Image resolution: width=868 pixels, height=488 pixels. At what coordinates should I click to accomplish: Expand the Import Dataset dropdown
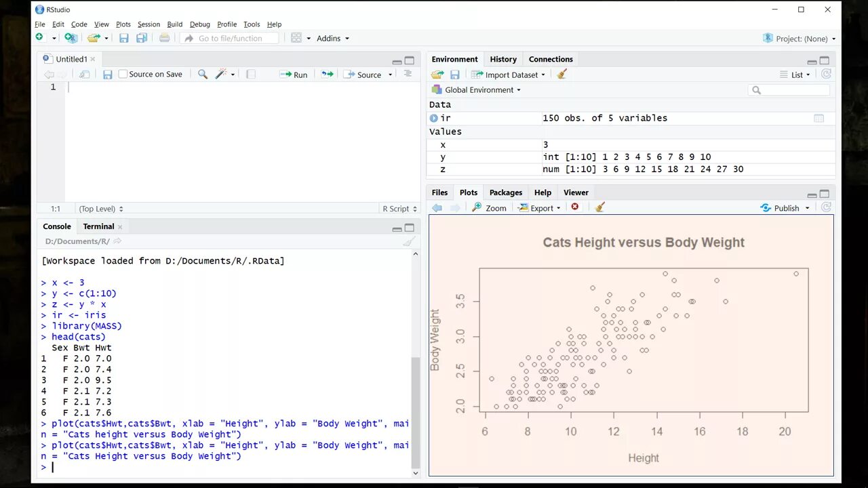[508, 75]
